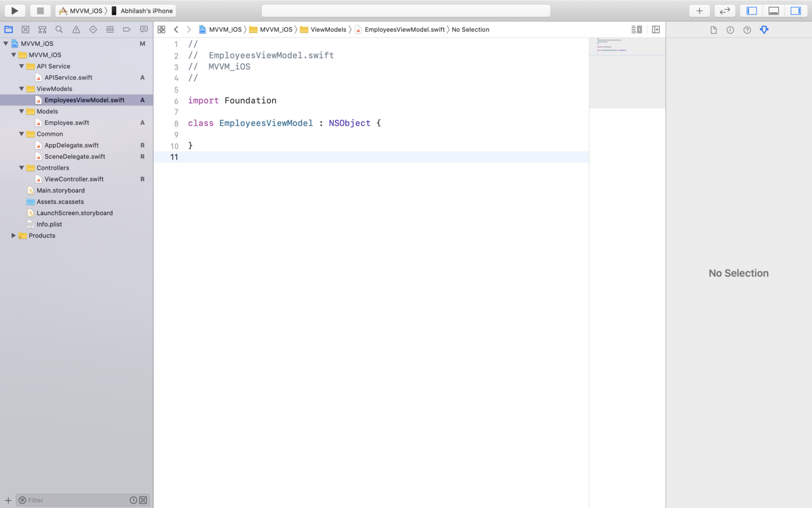
Task: Collapse the MVVM_iOS project root
Action: (x=6, y=44)
